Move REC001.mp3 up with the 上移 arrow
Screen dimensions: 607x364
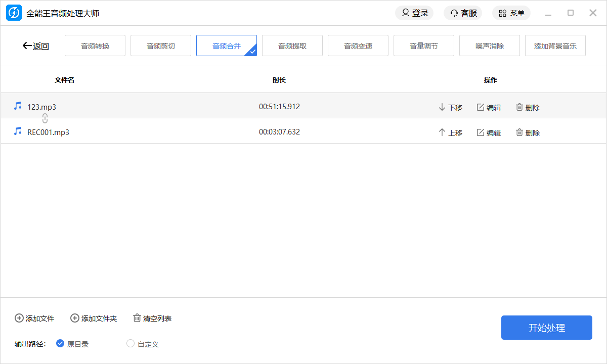point(442,132)
